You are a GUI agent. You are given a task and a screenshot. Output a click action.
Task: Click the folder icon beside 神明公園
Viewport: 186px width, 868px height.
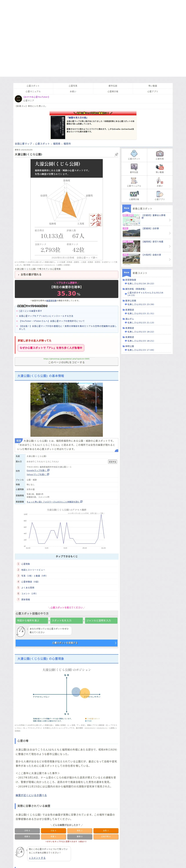coord(124,346)
